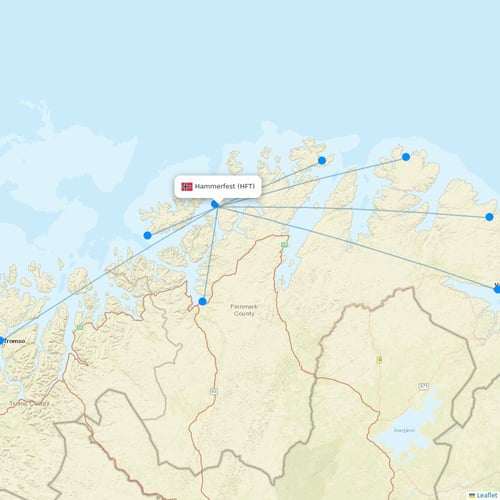The height and width of the screenshot is (500, 500).
Task: Click the 971 road shield near lake
Action: coord(424,387)
